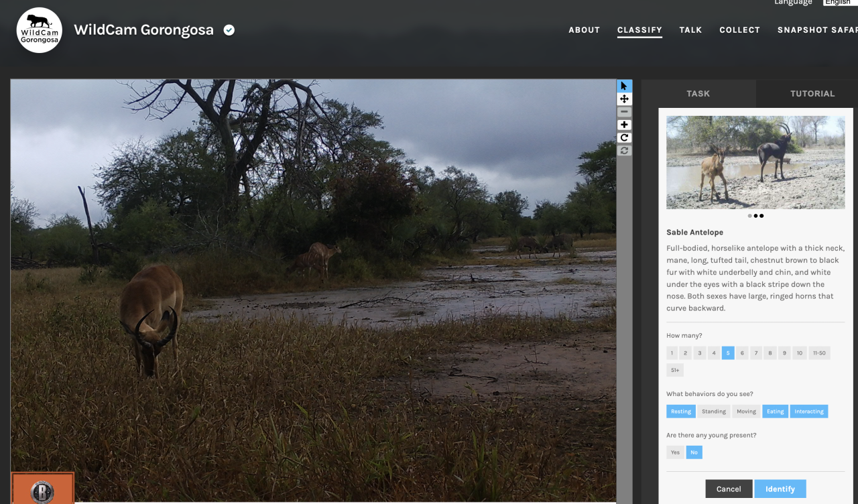Viewport: 858px width, 504px height.
Task: Open Snapshot Safari link
Action: (x=817, y=30)
